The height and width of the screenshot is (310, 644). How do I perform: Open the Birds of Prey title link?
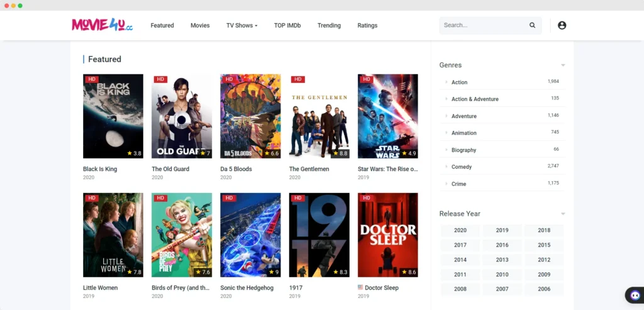point(180,288)
